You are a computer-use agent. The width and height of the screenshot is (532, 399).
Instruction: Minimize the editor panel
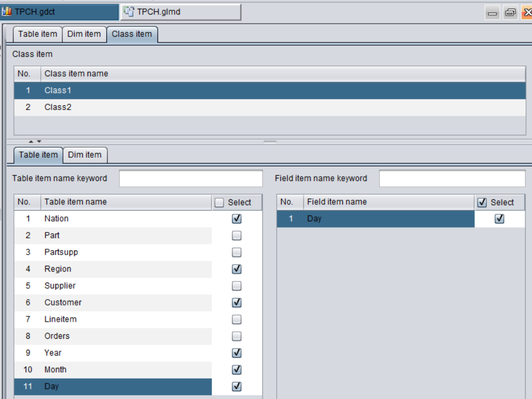(x=492, y=12)
